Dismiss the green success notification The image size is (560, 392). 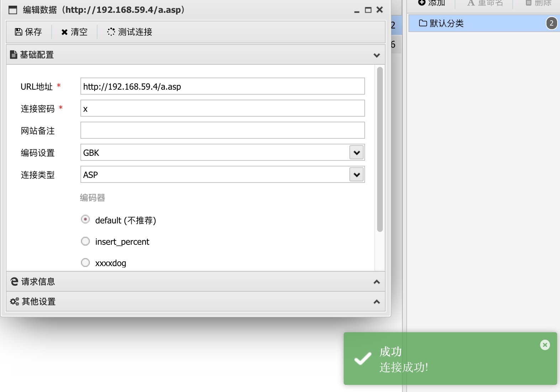pyautogui.click(x=545, y=345)
